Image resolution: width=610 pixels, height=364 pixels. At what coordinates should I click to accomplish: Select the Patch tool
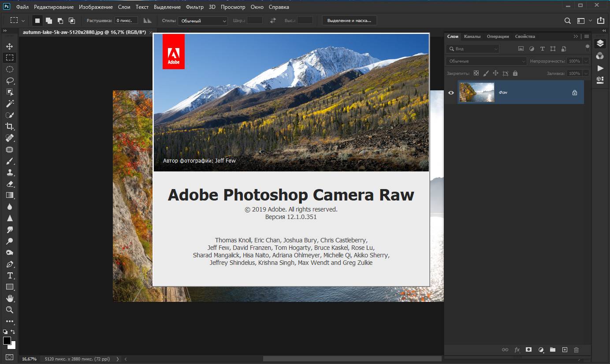point(9,149)
